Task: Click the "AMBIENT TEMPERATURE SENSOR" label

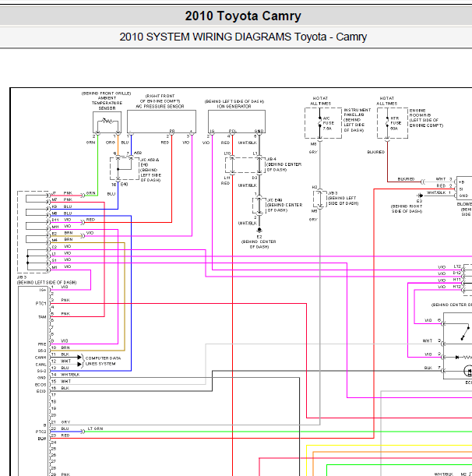Action: (x=107, y=103)
